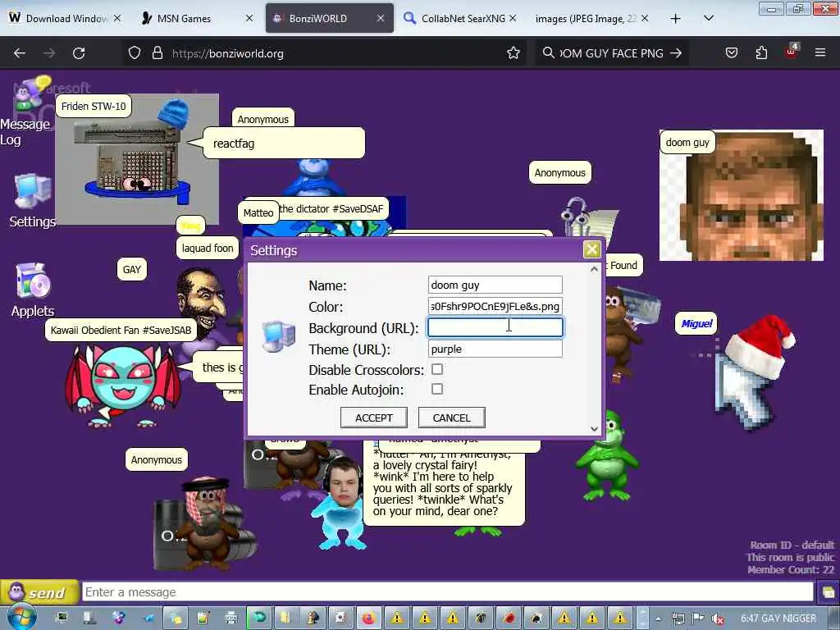Open the tracking protection shield
The image size is (840, 630).
coord(135,53)
